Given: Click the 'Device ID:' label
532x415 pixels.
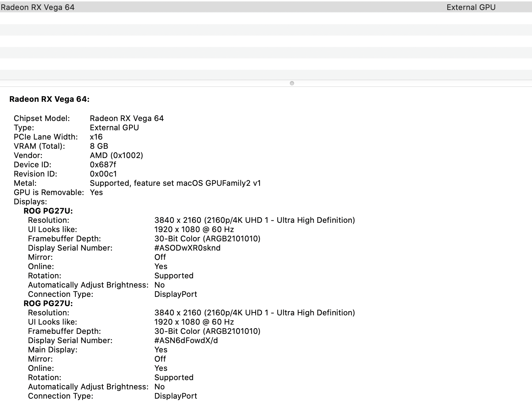Looking at the screenshot, I should pyautogui.click(x=33, y=165).
